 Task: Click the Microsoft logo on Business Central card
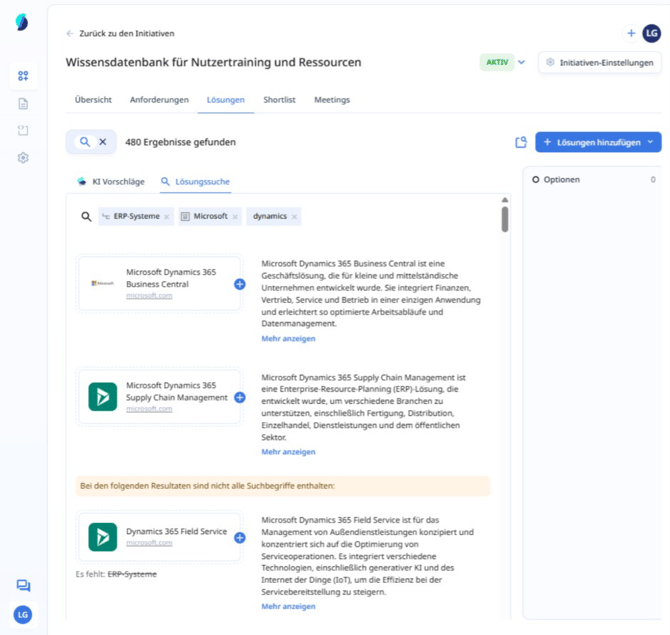coord(103,283)
